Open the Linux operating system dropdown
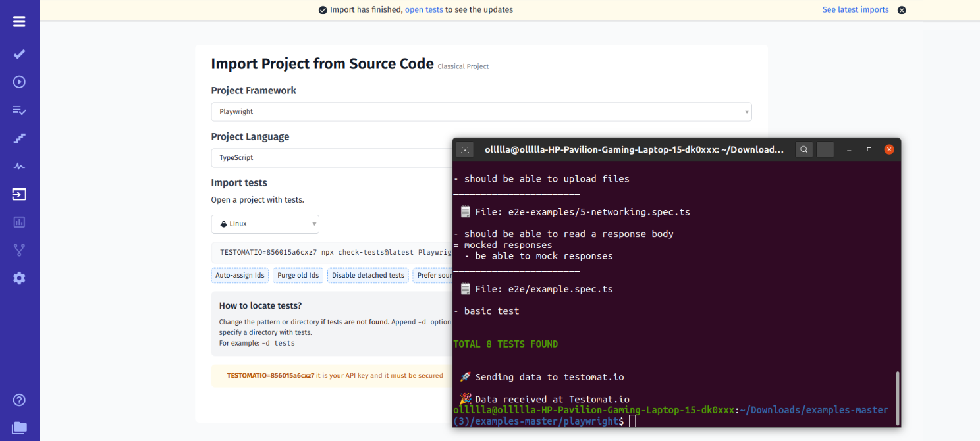This screenshot has width=980, height=441. 265,224
